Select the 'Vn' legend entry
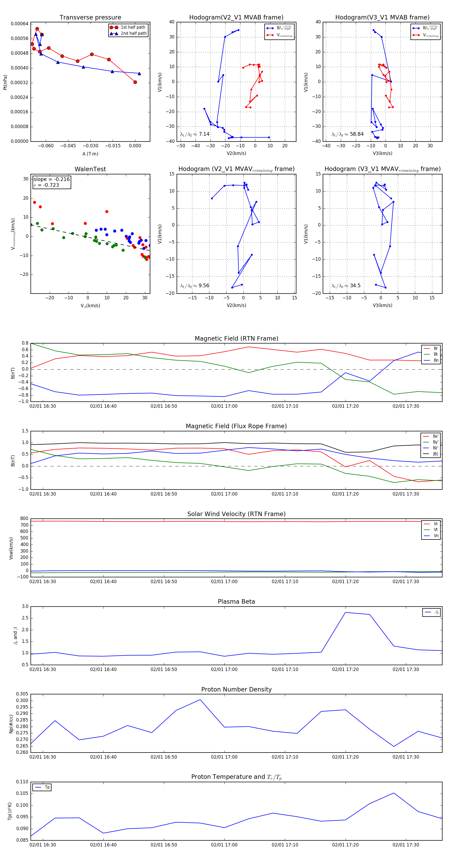473x868 pixels. pyautogui.click(x=431, y=536)
